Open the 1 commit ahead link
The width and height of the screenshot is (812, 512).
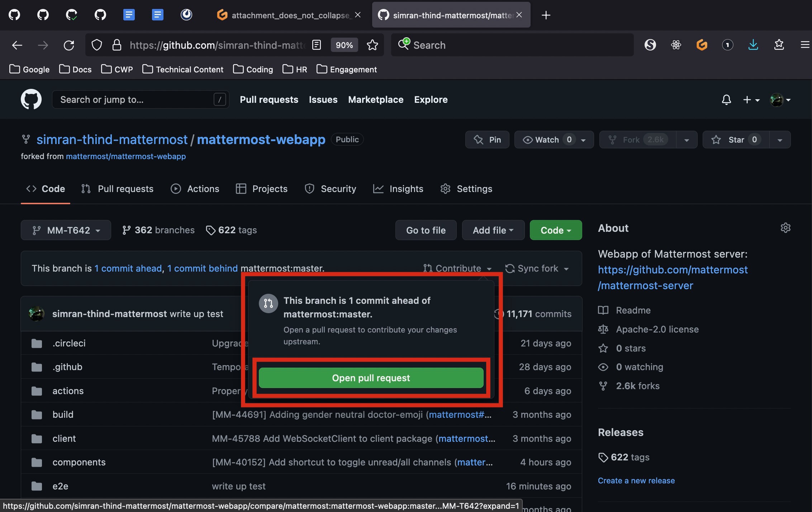click(128, 268)
